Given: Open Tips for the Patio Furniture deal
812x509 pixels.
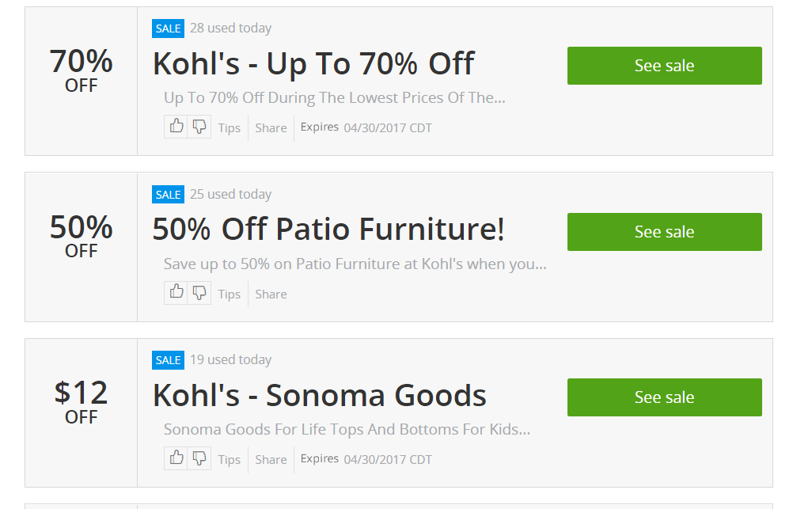Looking at the screenshot, I should (229, 294).
